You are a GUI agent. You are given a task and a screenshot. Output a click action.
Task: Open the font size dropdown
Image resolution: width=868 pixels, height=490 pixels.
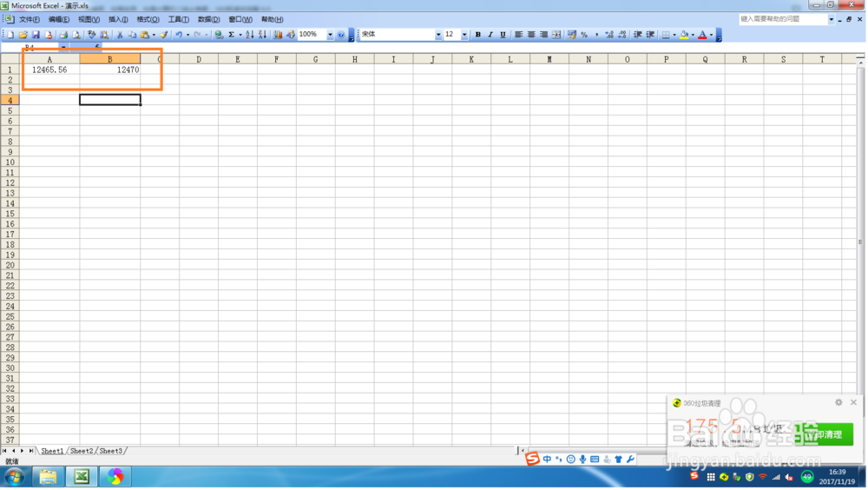(x=464, y=35)
